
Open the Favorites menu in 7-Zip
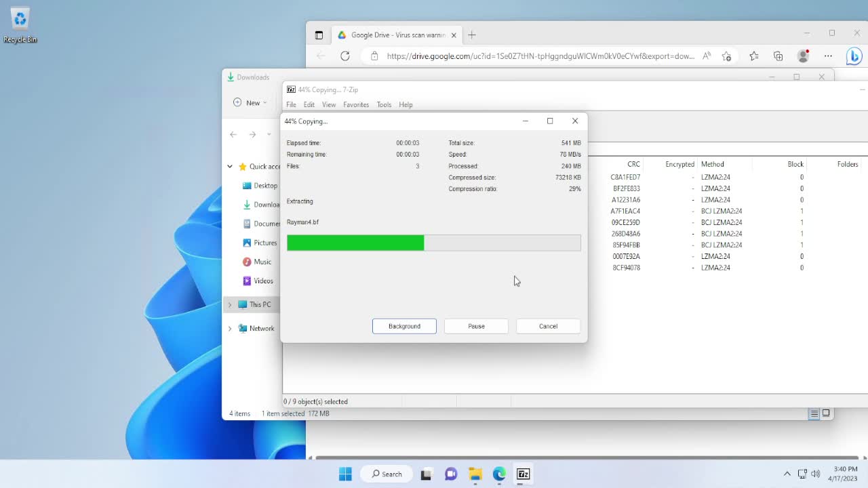tap(356, 104)
